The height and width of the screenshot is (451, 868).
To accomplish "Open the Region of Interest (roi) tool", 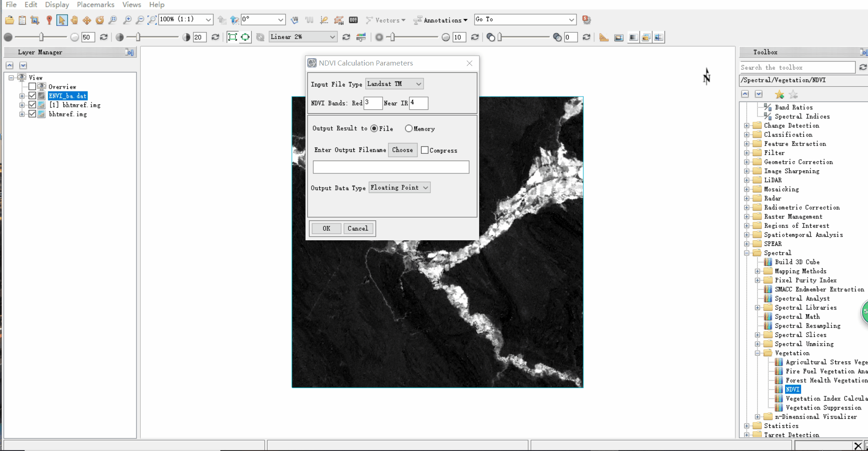I will coord(339,20).
